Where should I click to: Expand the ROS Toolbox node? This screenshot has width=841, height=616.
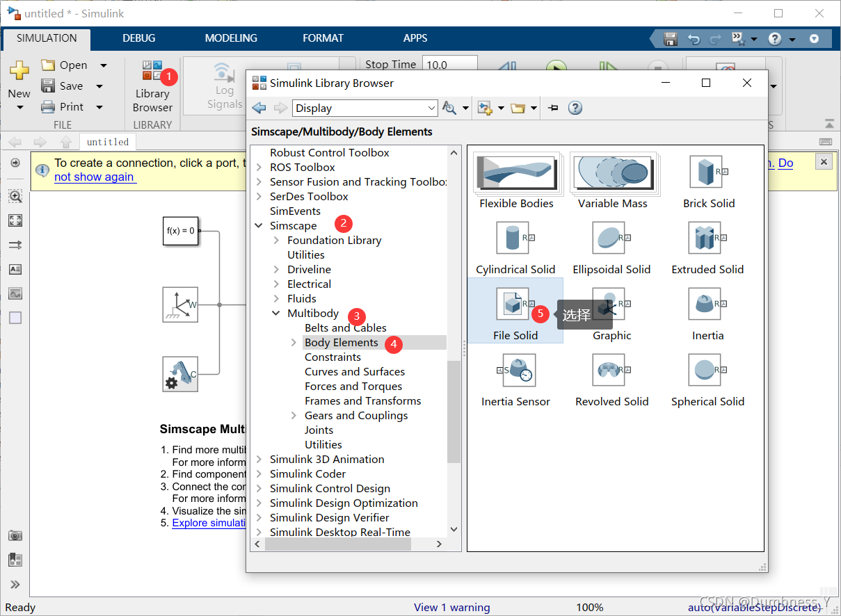click(259, 168)
